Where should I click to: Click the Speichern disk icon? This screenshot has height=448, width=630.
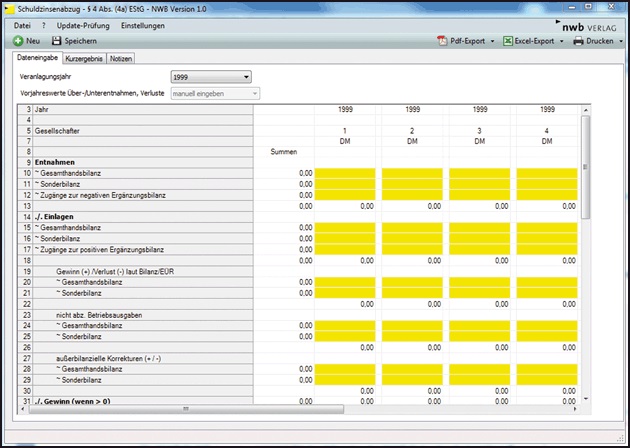56,41
